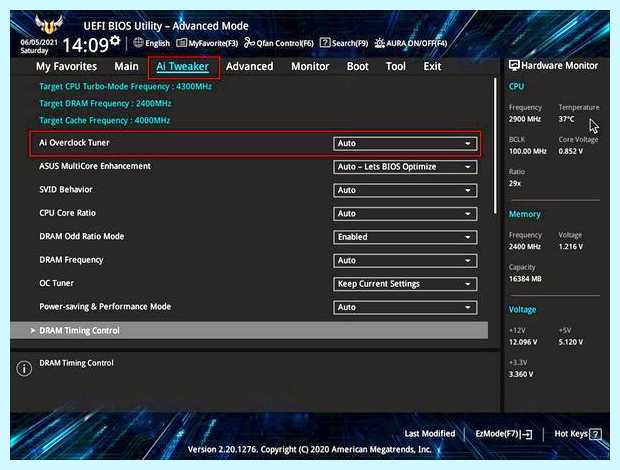620x470 pixels.
Task: Click Last Modified button
Action: (x=430, y=434)
